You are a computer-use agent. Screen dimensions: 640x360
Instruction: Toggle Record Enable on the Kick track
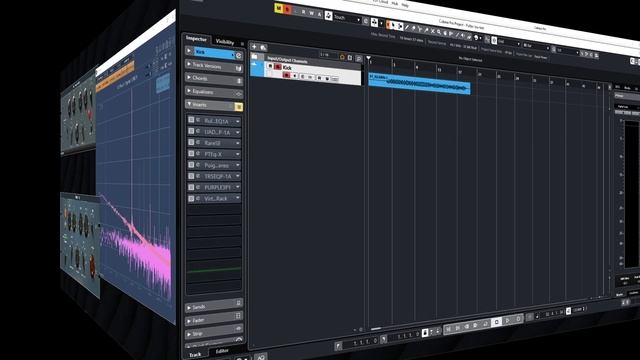click(286, 75)
